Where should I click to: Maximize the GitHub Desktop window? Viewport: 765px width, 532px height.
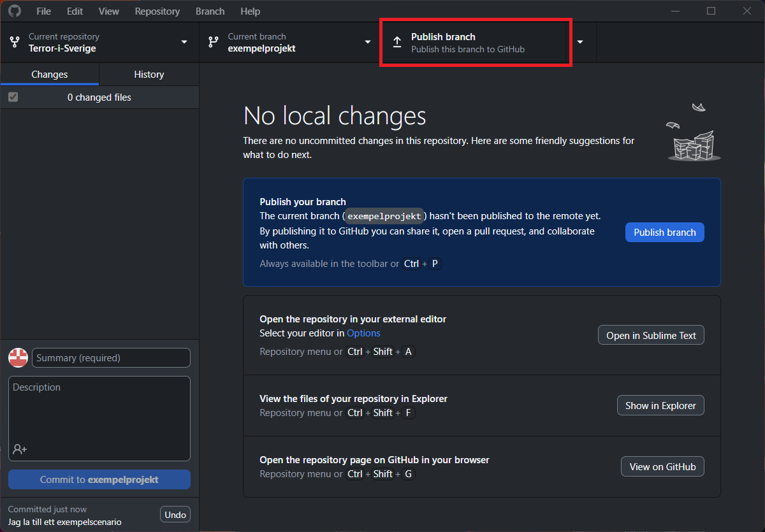point(711,11)
